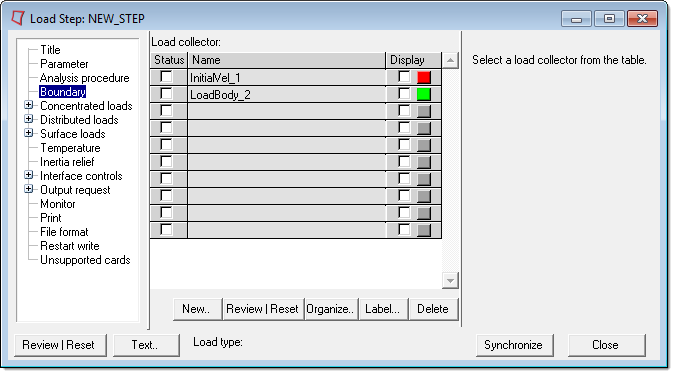Click Review | Reset at the dialog bottom-left
Image resolution: width=674 pixels, height=374 pixels.
[60, 345]
